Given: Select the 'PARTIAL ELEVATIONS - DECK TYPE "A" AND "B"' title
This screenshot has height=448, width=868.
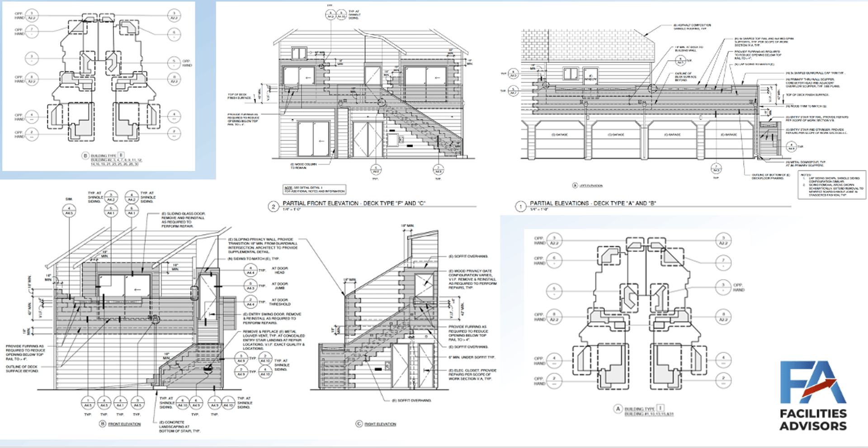Looking at the screenshot, I should click(593, 203).
